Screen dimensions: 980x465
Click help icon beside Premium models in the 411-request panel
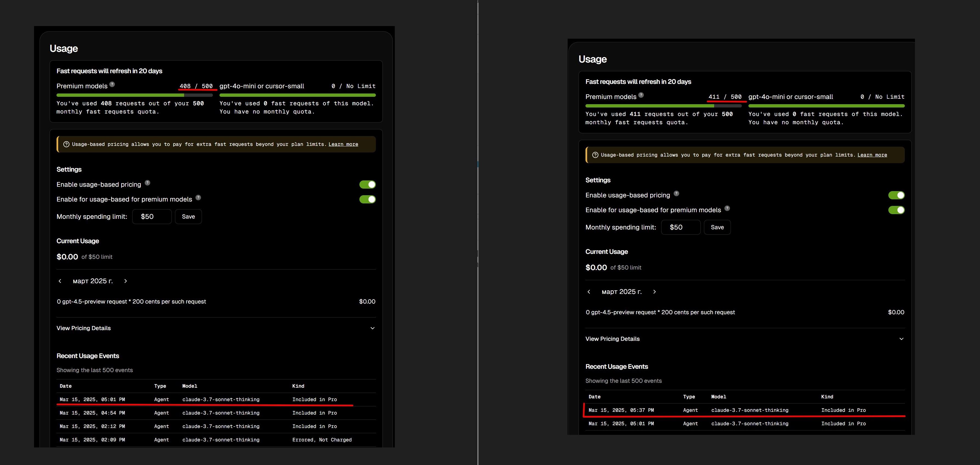pos(641,95)
